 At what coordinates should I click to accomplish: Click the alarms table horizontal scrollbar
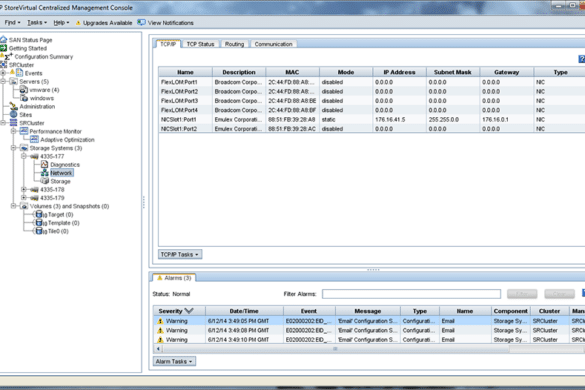[x=335, y=349]
